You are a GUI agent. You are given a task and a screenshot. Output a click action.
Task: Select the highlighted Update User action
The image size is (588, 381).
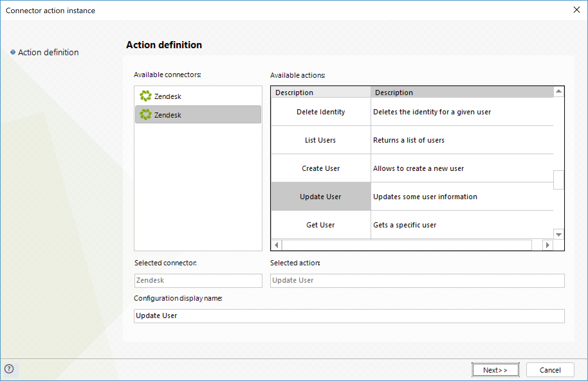click(321, 197)
